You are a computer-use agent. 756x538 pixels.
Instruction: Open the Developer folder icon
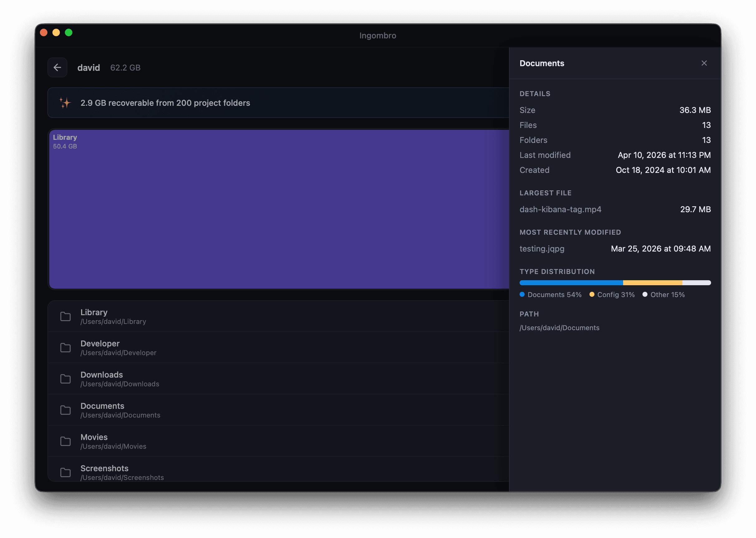pyautogui.click(x=65, y=348)
